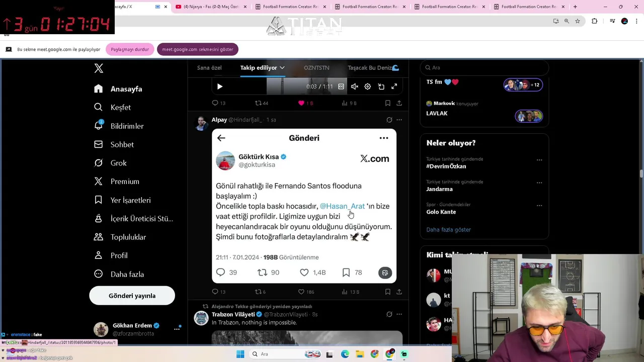Open Jandarma trend
The width and height of the screenshot is (644, 362).
439,189
